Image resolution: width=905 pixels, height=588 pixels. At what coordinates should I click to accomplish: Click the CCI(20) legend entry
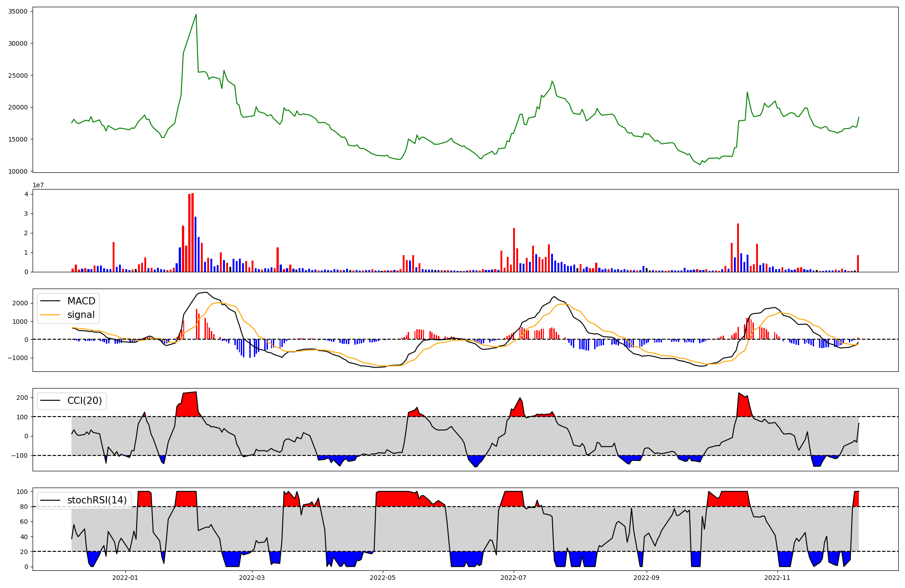(x=84, y=401)
